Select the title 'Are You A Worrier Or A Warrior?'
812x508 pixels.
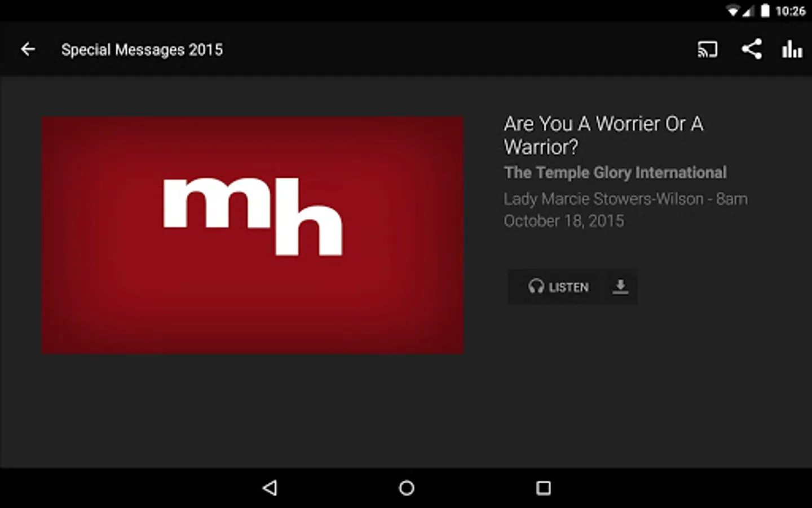coord(603,135)
